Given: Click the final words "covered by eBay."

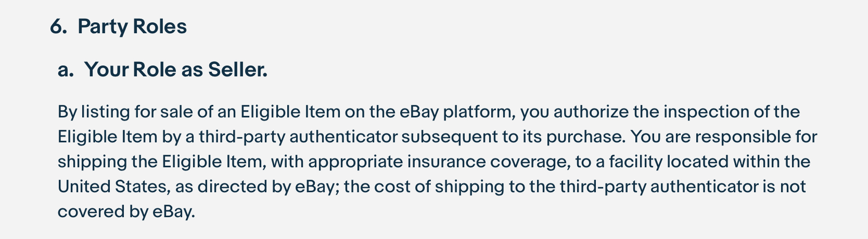Looking at the screenshot, I should coord(126,211).
